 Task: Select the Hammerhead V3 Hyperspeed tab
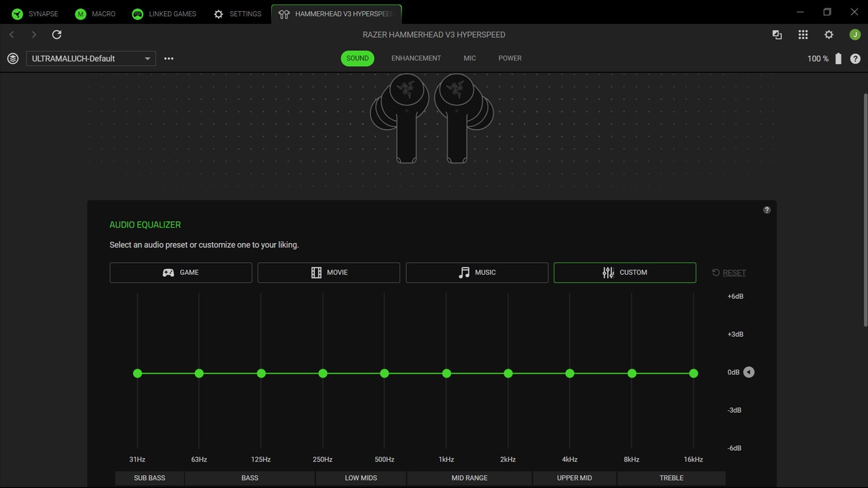(336, 14)
